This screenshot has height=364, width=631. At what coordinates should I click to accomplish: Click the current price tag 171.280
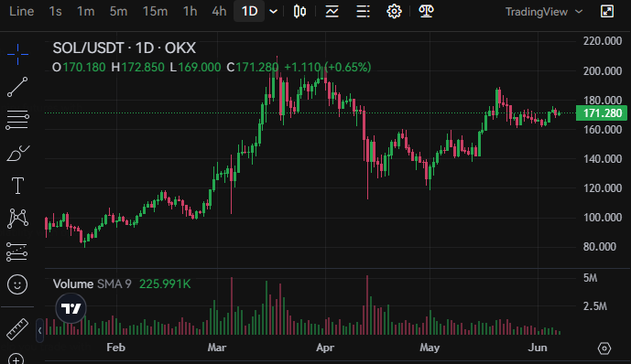(x=601, y=112)
